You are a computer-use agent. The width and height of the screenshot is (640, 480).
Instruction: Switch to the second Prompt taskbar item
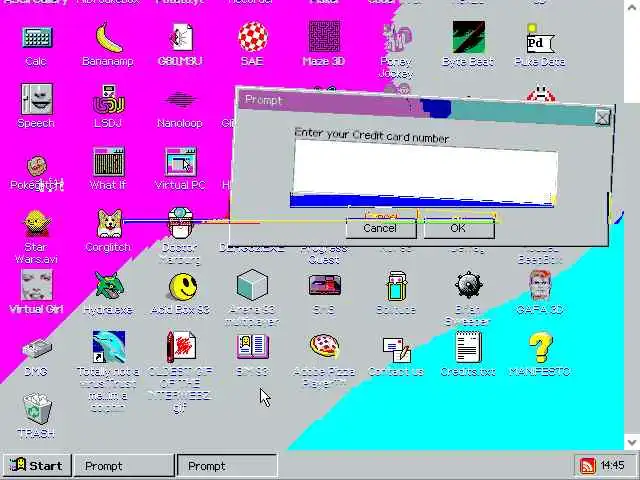click(x=227, y=465)
